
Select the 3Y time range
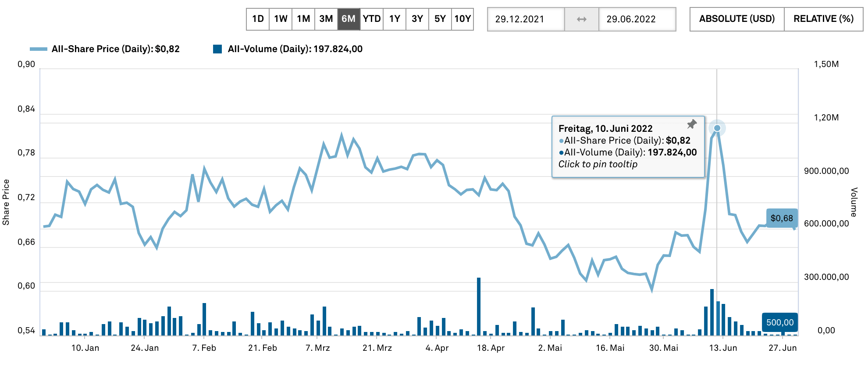(x=417, y=19)
